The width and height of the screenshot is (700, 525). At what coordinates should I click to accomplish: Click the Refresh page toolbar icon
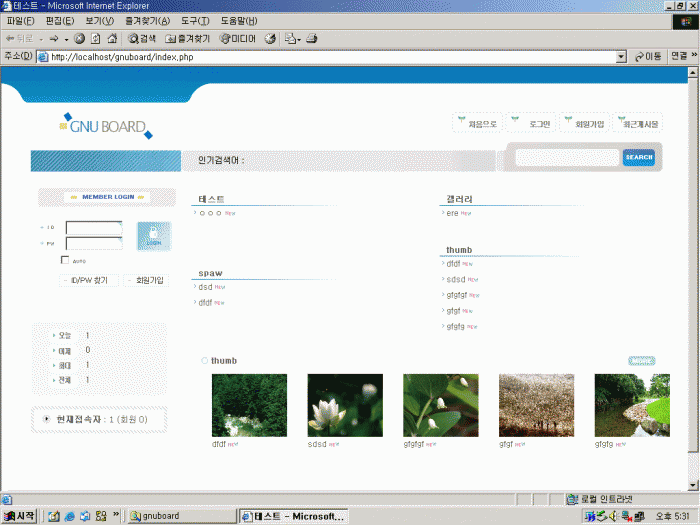point(96,39)
